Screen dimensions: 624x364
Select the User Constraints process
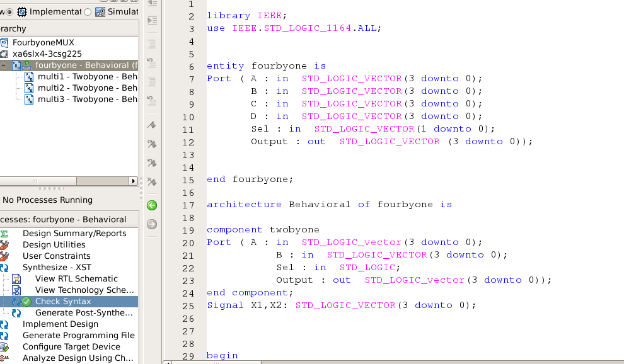pyautogui.click(x=57, y=256)
